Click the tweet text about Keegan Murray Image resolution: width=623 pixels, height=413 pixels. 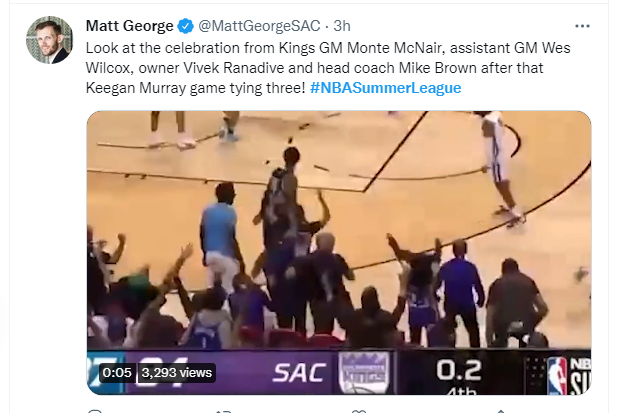pyautogui.click(x=200, y=88)
